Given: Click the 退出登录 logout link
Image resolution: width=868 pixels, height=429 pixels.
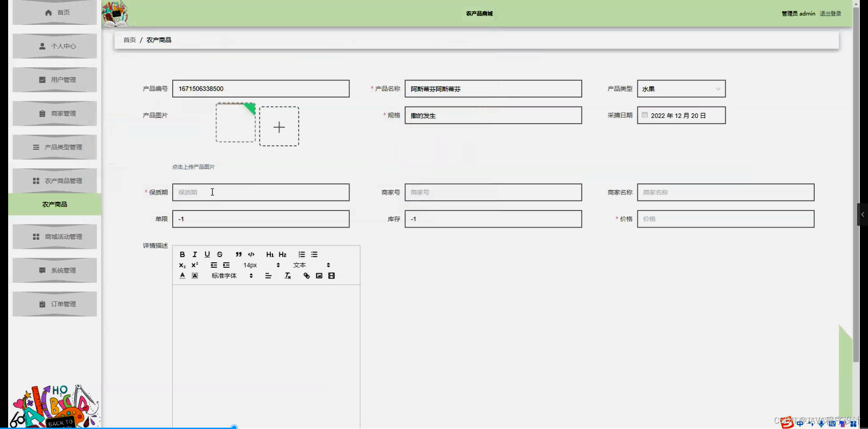Looking at the screenshot, I should click(830, 14).
